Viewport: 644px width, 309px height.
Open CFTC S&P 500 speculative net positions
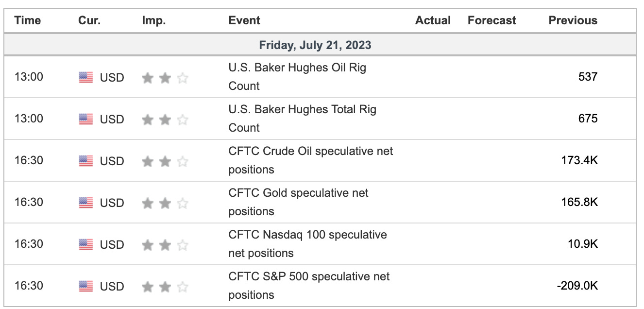pos(309,286)
